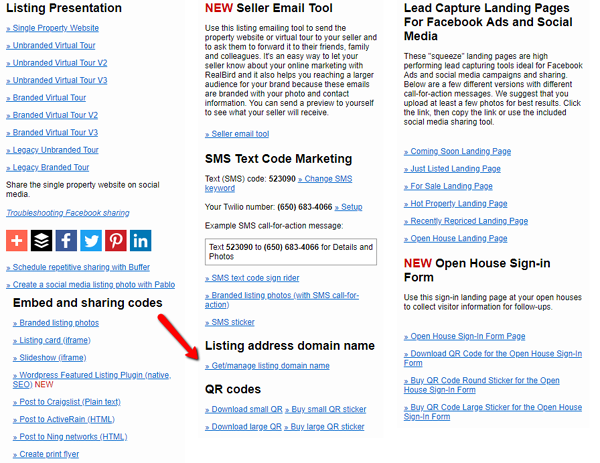
Task: Open the Open House Sign-In Form Page
Action: tap(465, 336)
